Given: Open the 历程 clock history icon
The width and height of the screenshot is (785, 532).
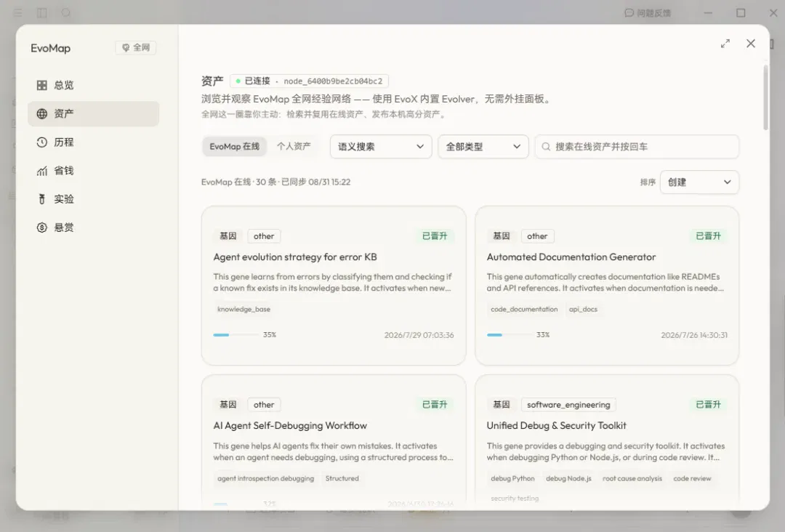Looking at the screenshot, I should (x=42, y=142).
